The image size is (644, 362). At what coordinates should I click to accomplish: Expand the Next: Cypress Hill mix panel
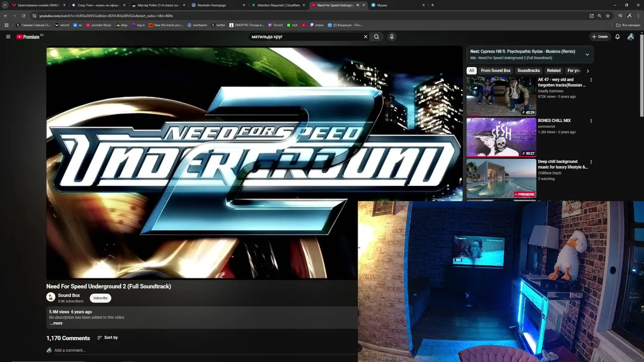pyautogui.click(x=587, y=54)
